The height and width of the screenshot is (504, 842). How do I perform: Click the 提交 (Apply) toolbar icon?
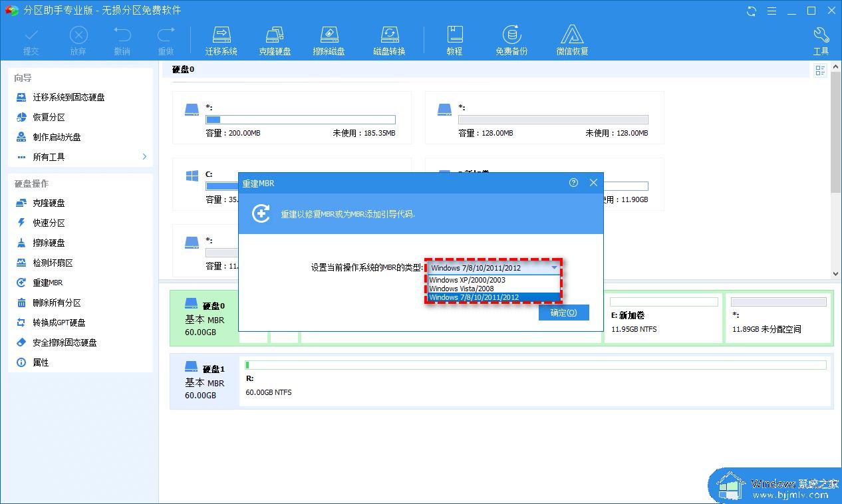31,41
